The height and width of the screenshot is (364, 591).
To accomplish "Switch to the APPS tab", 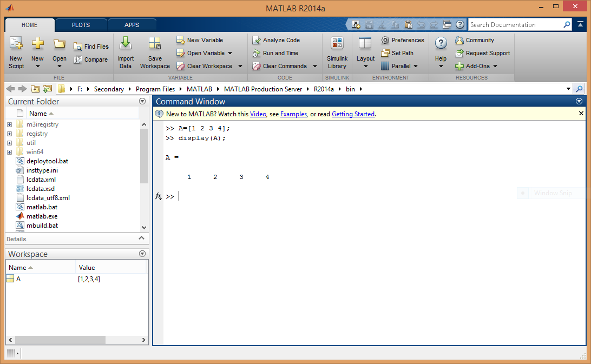I will (132, 25).
